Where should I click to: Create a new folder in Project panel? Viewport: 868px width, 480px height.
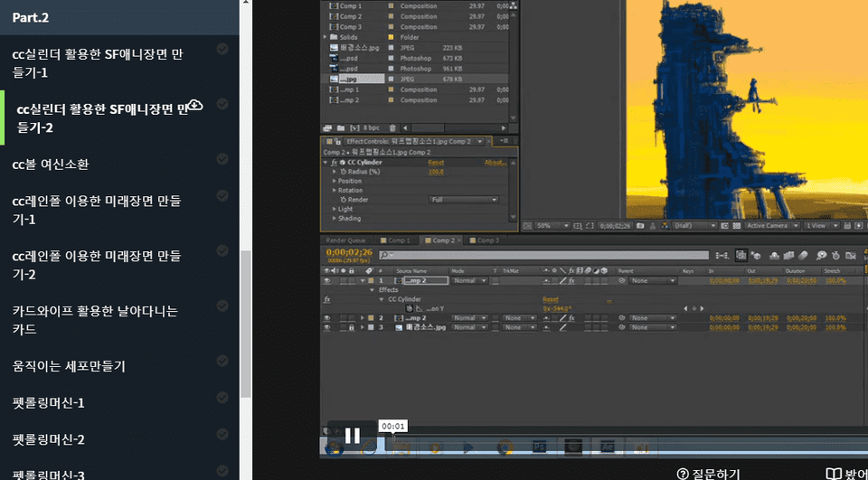click(x=341, y=127)
